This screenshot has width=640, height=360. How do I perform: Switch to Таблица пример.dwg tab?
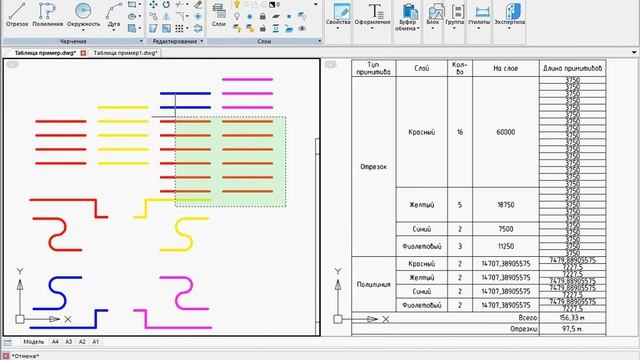pos(45,53)
